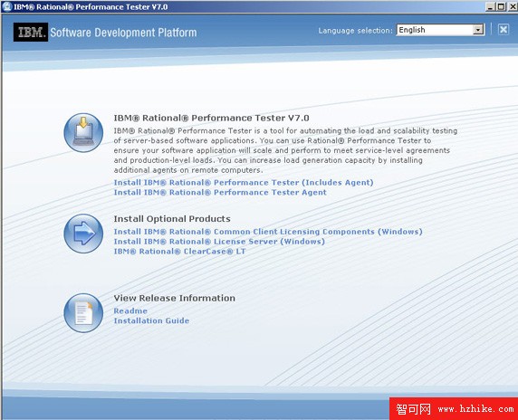Click 'Software Development Platform' header text

[x=123, y=33]
